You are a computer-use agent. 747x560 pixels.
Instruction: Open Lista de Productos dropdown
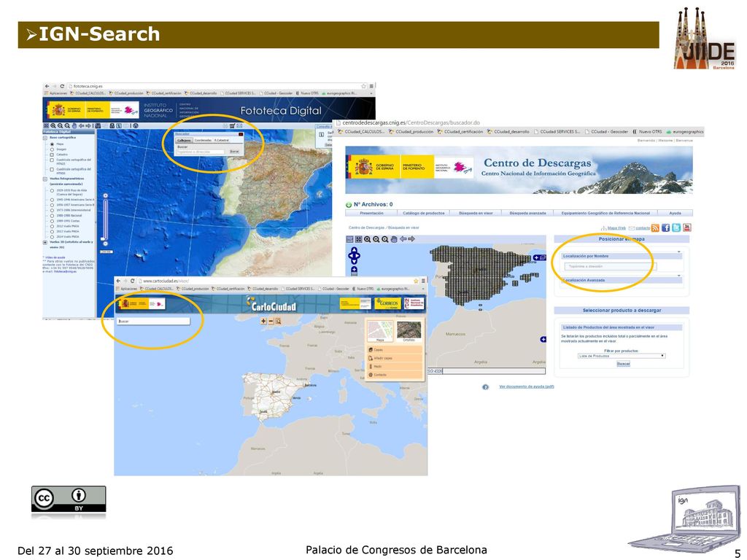[622, 356]
